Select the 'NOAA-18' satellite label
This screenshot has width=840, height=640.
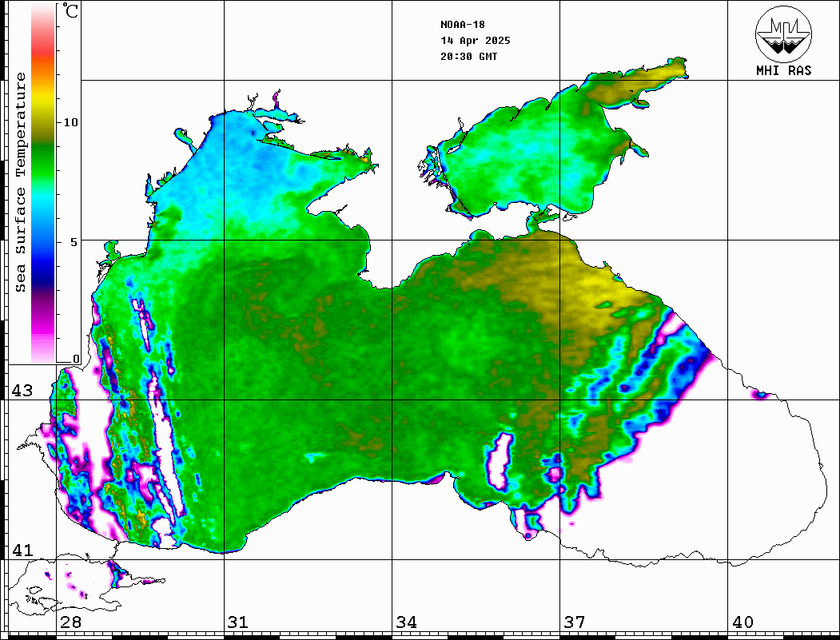click(463, 25)
